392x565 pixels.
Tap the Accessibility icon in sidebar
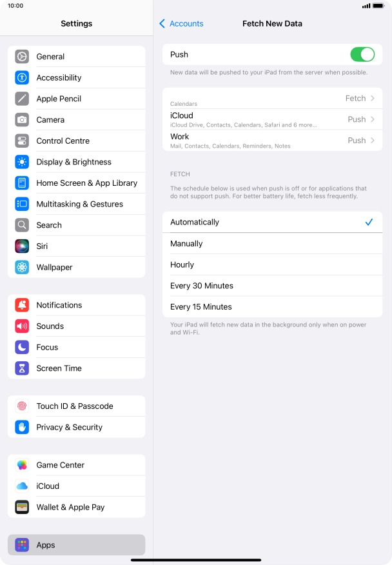click(22, 77)
